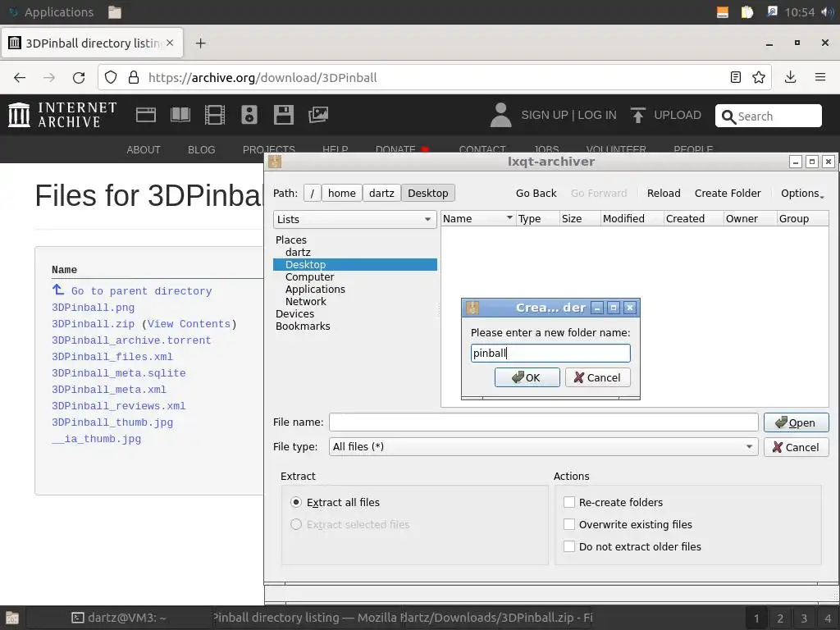The image size is (840, 630).
Task: Click the orange tray icon in the top panel
Action: (x=723, y=12)
